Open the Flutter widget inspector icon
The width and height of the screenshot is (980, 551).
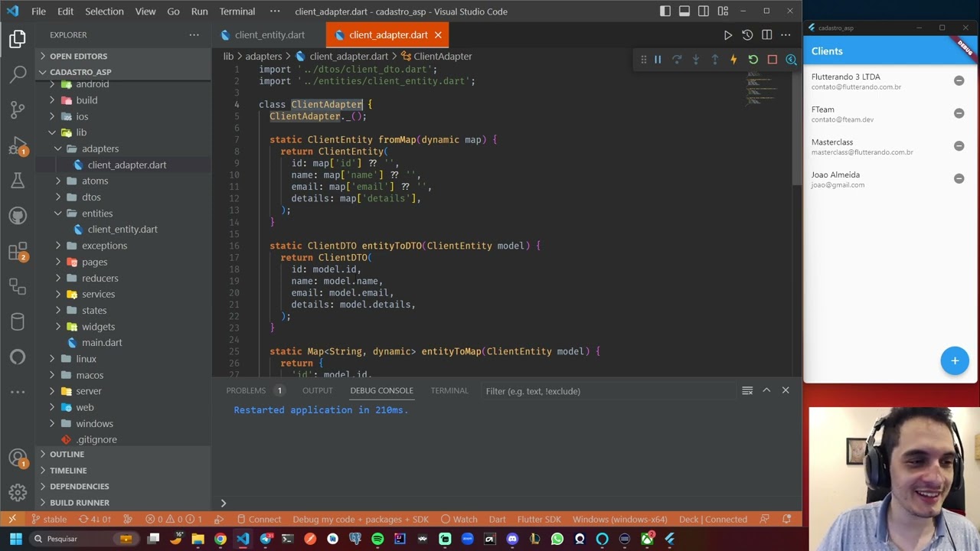coord(791,60)
